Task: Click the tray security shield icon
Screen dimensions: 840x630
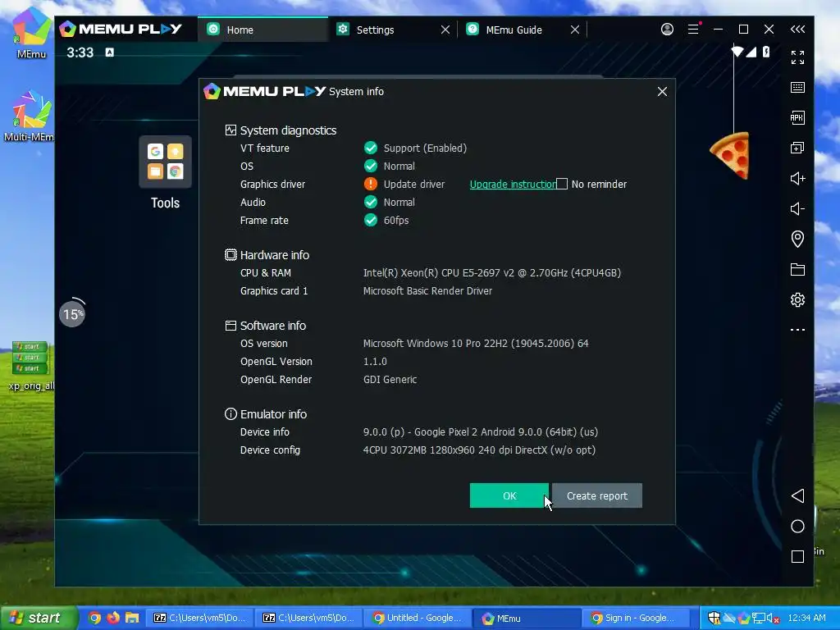Action: click(714, 618)
